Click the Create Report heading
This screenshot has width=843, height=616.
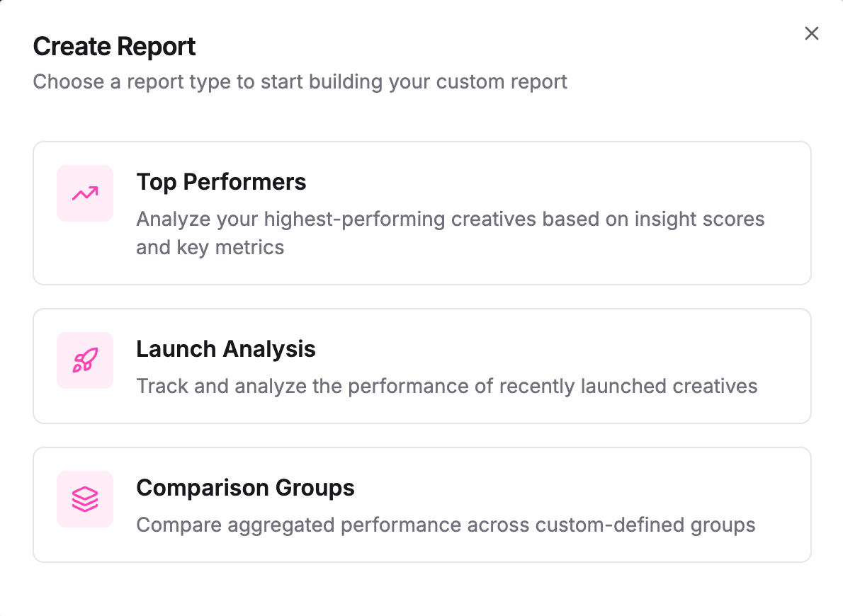click(114, 46)
